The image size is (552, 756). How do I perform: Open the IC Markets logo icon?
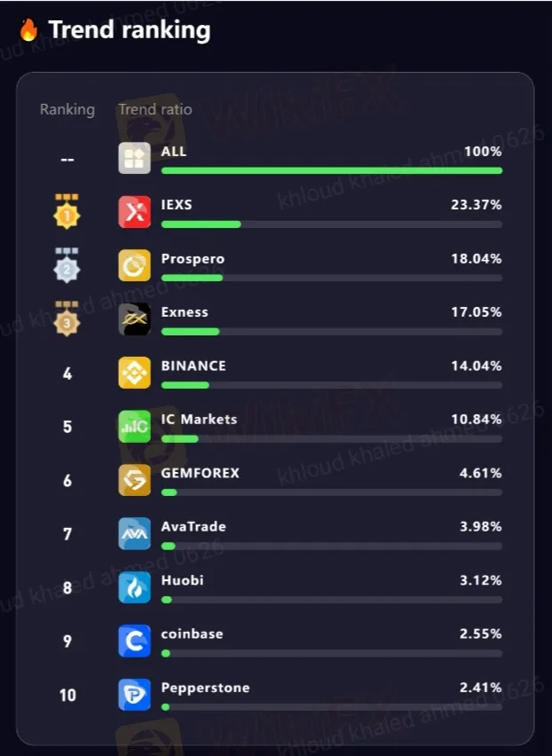134,426
